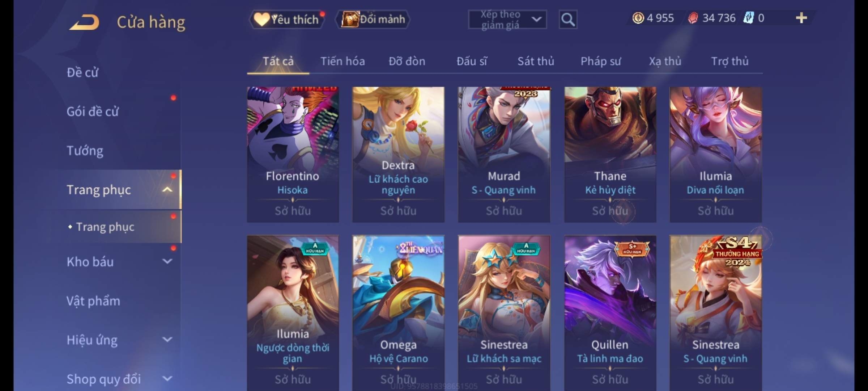Screen dimensions: 868x391
Task: Click the gold coin currency icon
Action: pyautogui.click(x=638, y=18)
